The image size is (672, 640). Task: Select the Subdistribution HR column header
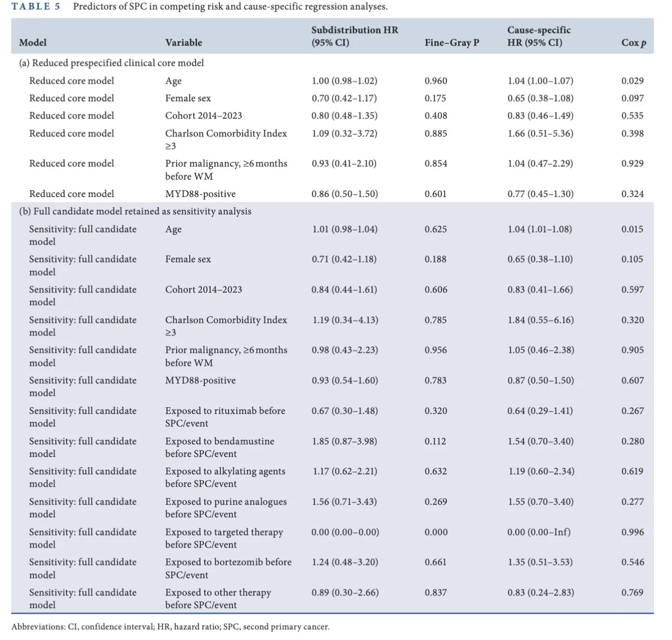[x=354, y=36]
